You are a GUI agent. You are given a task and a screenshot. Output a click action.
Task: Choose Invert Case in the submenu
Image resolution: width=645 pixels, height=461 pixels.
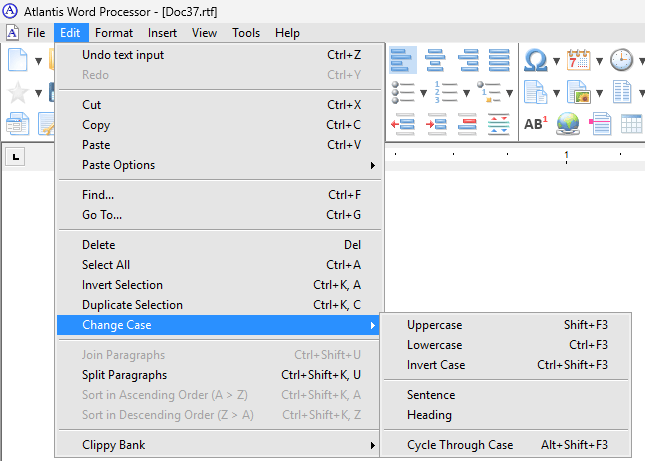pos(436,365)
